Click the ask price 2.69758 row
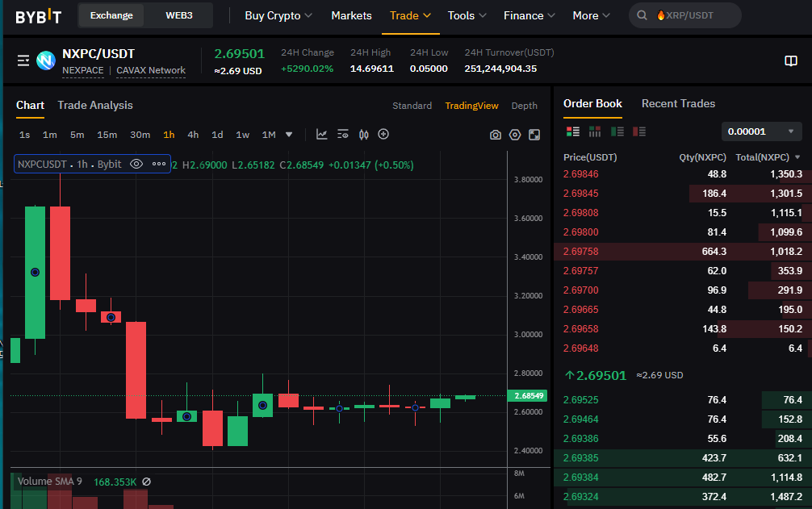The width and height of the screenshot is (812, 509). [x=683, y=252]
